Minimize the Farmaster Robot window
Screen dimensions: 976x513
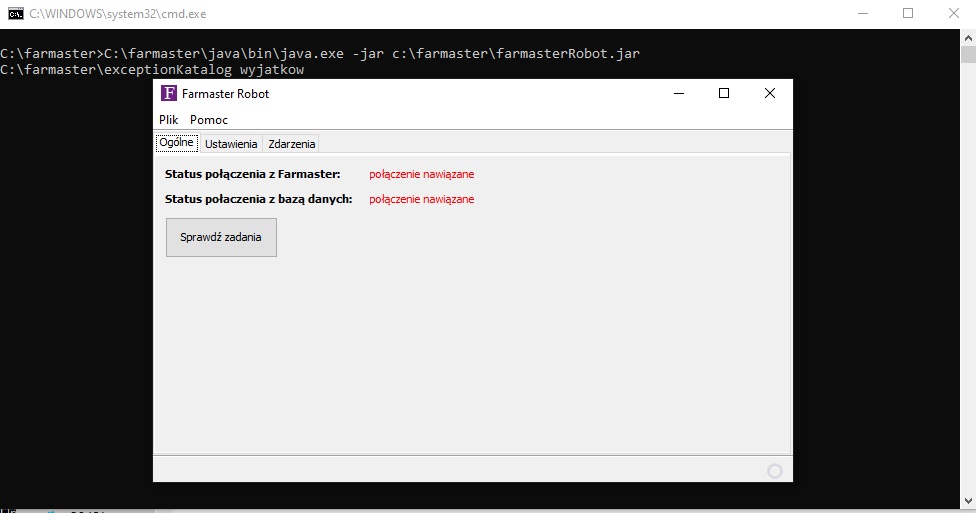[679, 93]
